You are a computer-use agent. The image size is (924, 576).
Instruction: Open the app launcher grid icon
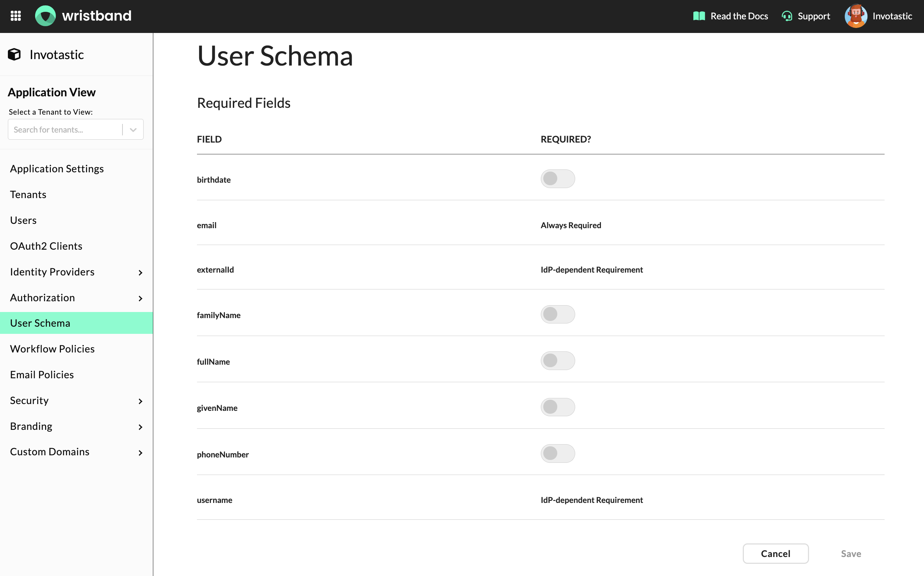pos(16,16)
